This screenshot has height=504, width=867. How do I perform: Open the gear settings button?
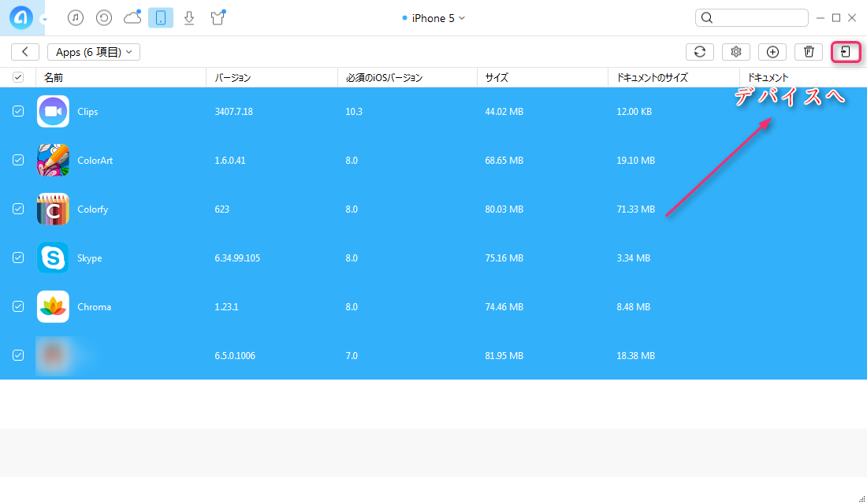pos(736,52)
